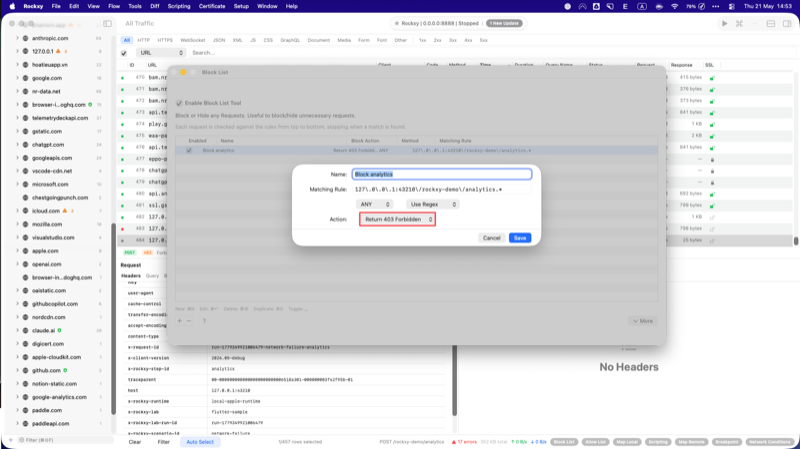Image resolution: width=800 pixels, height=449 pixels.
Task: Expand the anthropic.com tree node
Action: 17,38
